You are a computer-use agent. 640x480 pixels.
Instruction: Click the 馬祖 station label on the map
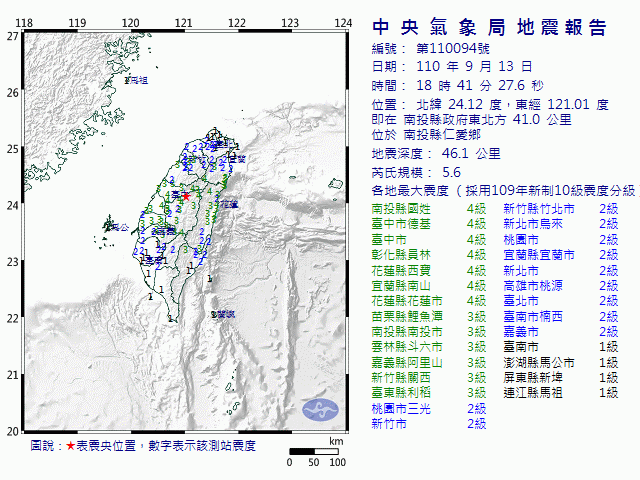tap(138, 80)
